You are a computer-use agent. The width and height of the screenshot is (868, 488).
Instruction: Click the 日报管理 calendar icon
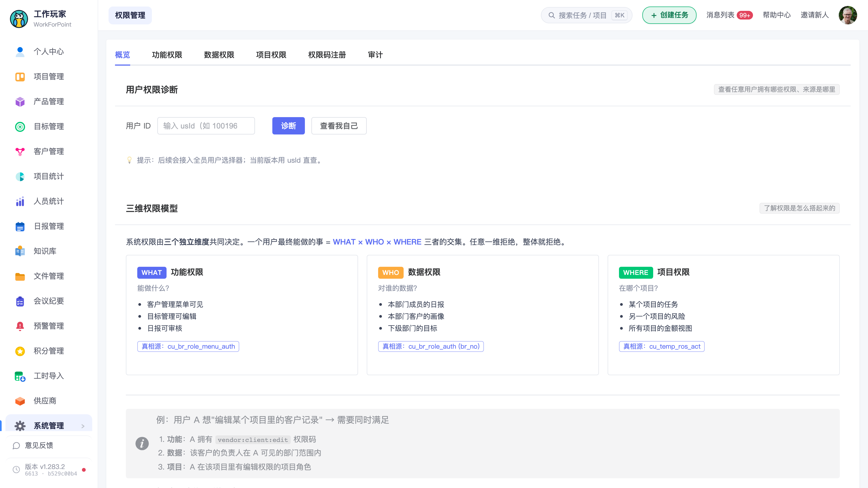[x=20, y=226]
